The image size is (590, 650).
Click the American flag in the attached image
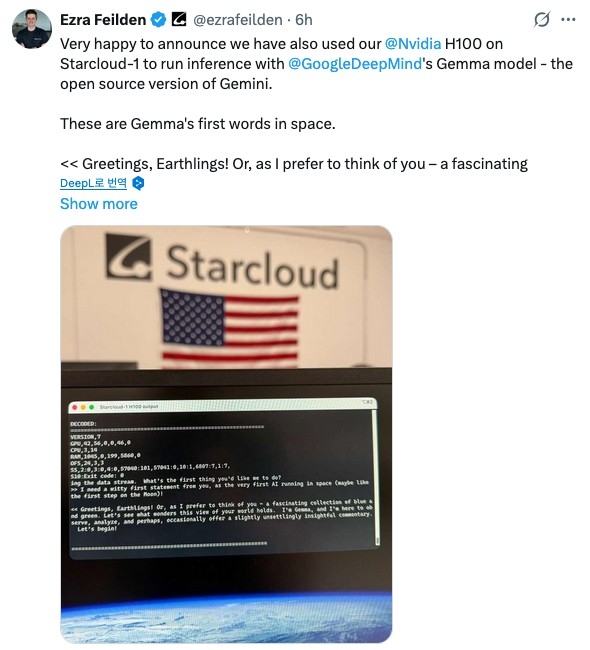tap(229, 327)
